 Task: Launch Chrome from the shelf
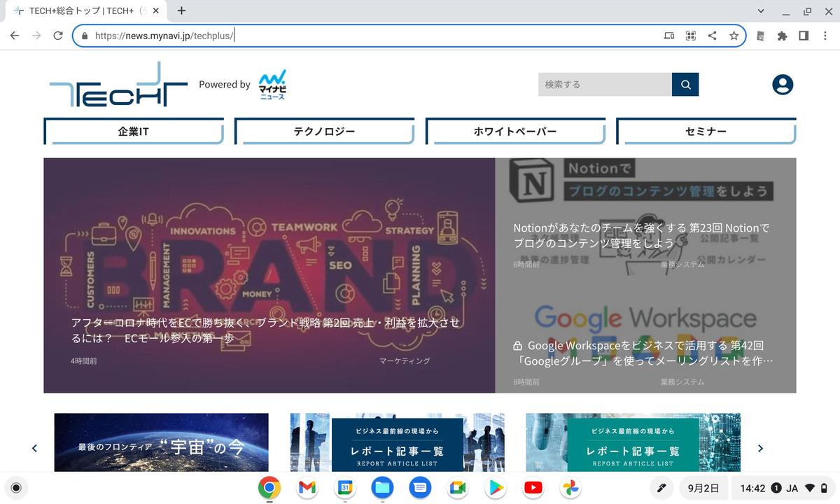269,488
